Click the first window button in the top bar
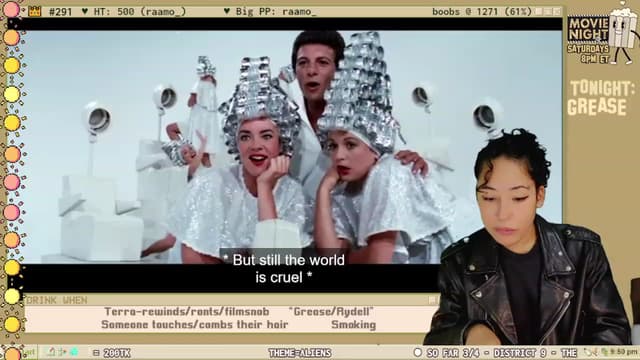 click(540, 11)
